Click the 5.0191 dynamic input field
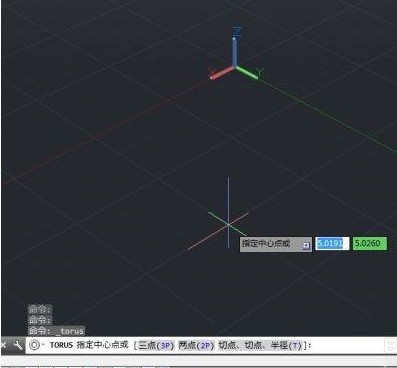Image resolution: width=397 pixels, height=368 pixels. [x=332, y=243]
